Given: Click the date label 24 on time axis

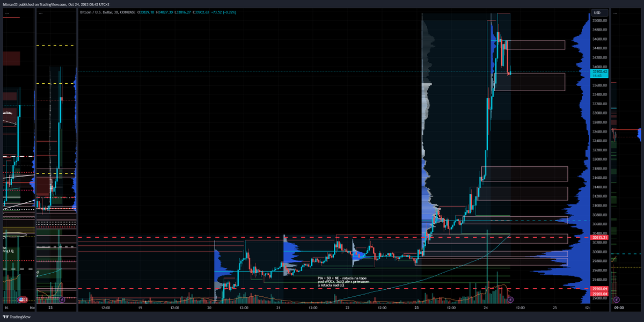Looking at the screenshot, I should pos(486,308).
